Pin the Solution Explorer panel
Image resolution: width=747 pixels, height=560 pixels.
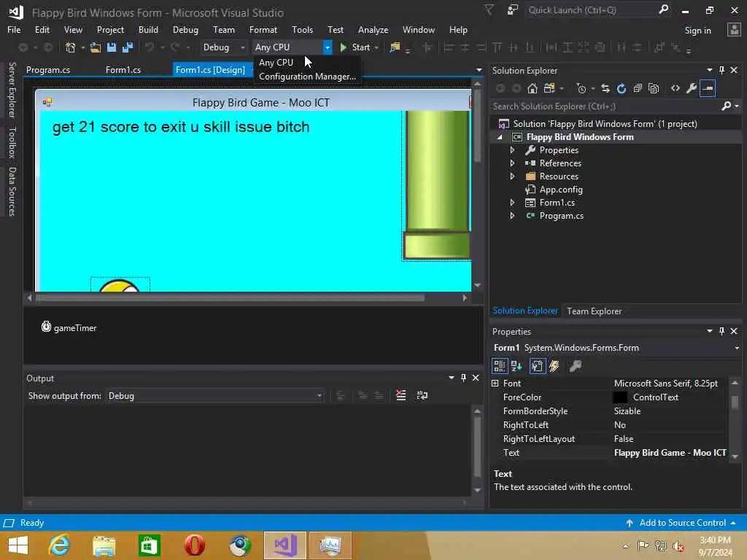pos(721,70)
